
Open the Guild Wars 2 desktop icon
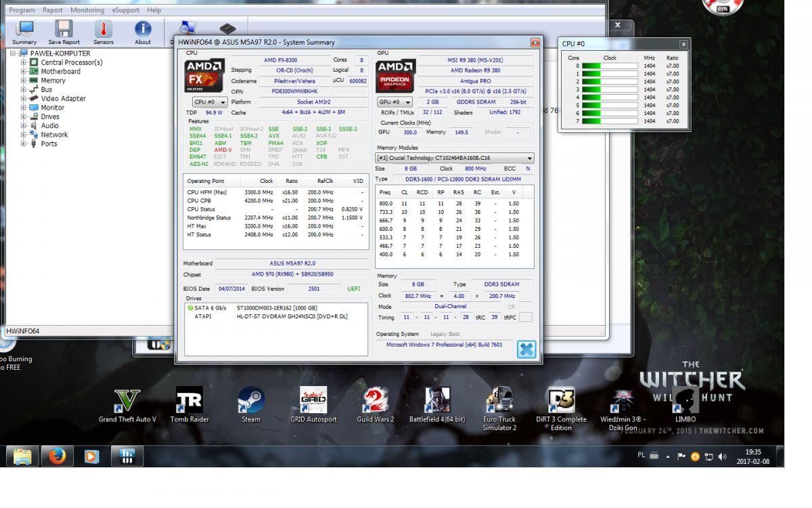point(375,400)
